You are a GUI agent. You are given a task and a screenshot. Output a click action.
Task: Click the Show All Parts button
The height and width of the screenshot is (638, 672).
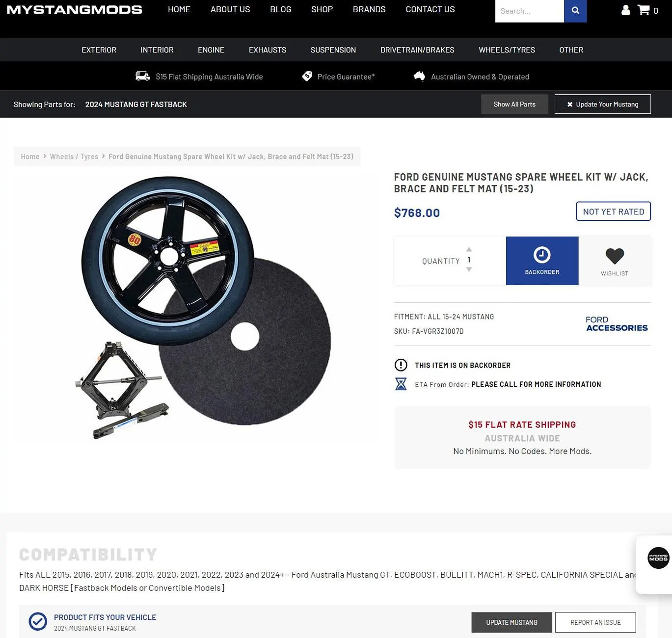click(514, 104)
